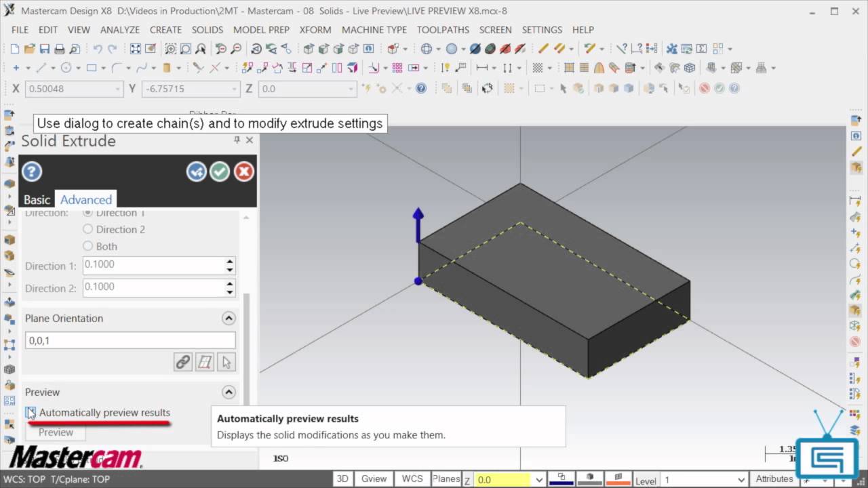Click the Zoom window magnifier icon

click(x=170, y=49)
